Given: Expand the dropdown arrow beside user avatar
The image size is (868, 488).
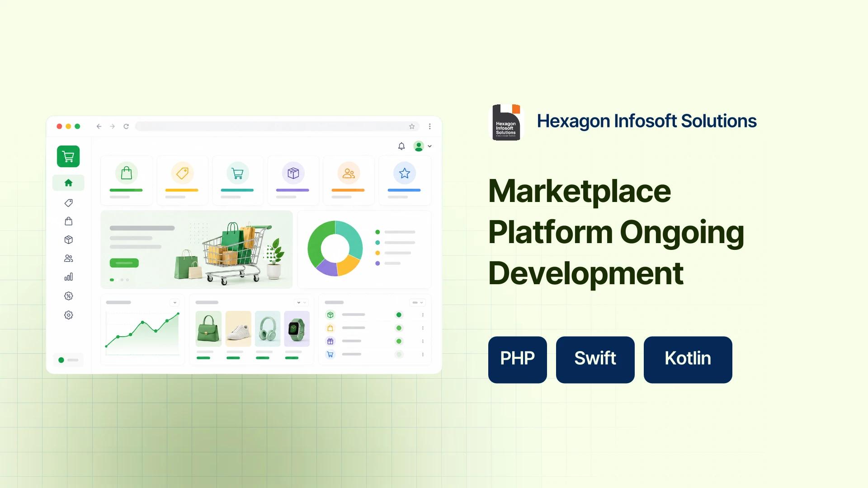Looking at the screenshot, I should coord(429,146).
